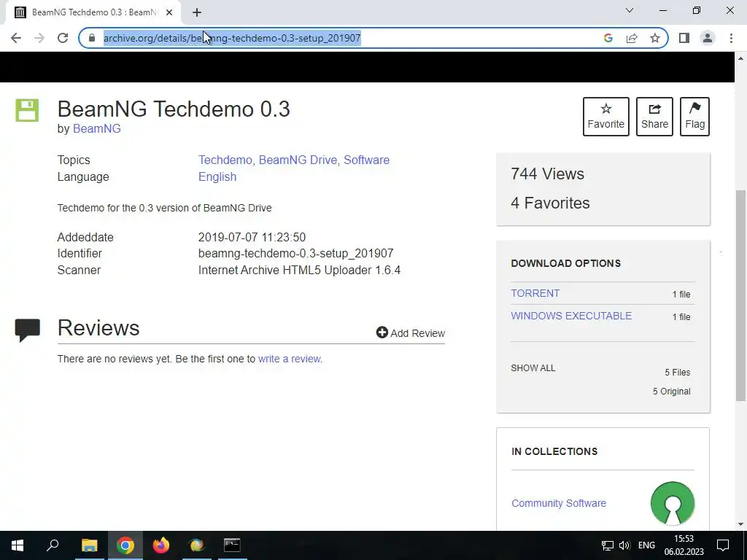Screen dimensions: 747x560
Task: Click the Addeddate value 2019-07-07 11:23:50
Action: coord(252,237)
